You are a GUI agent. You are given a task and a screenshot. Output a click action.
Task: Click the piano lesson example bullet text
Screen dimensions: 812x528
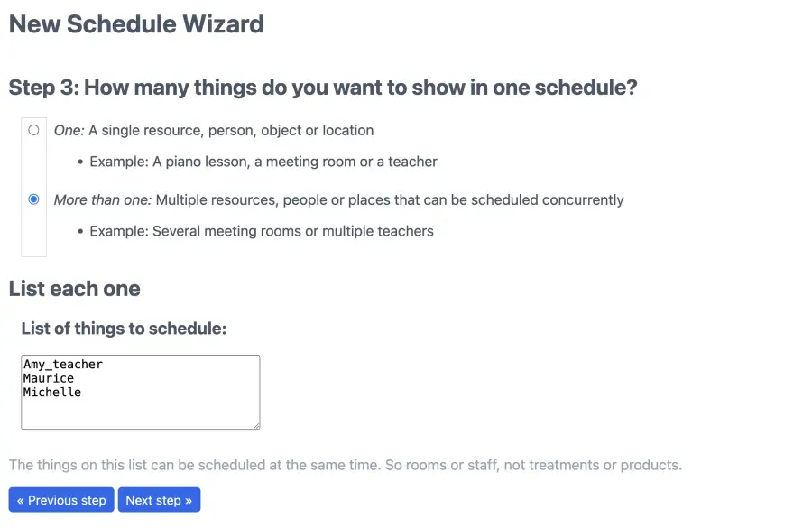pos(263,162)
